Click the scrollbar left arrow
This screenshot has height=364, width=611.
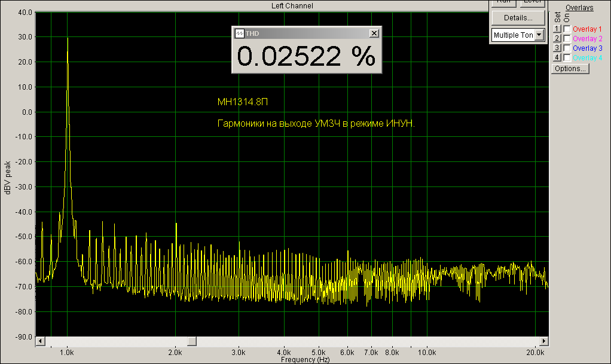[x=41, y=341]
